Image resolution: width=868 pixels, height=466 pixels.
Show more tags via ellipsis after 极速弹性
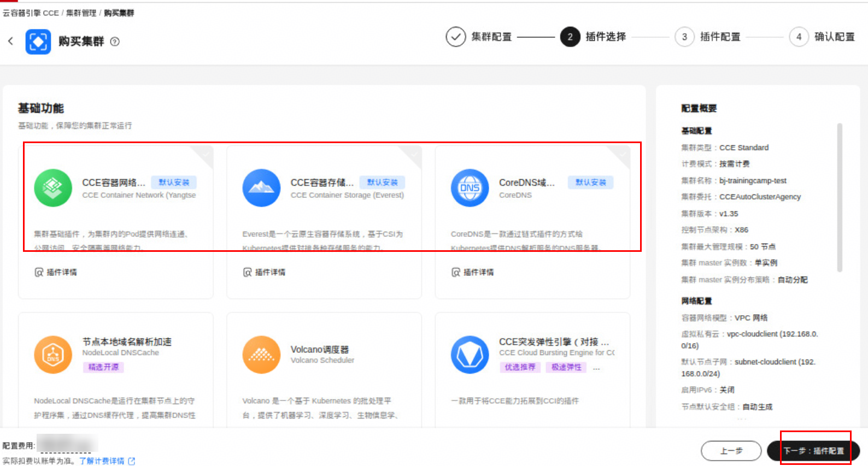[x=596, y=368]
